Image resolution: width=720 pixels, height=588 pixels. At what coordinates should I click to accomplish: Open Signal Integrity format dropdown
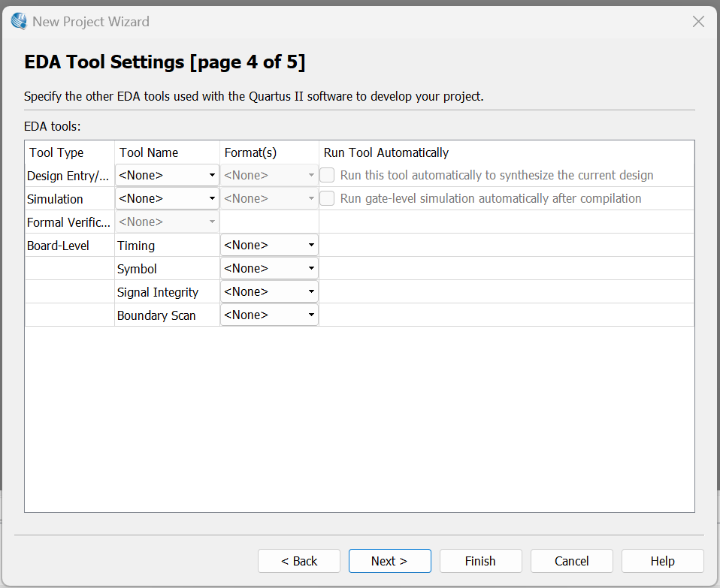[269, 291]
